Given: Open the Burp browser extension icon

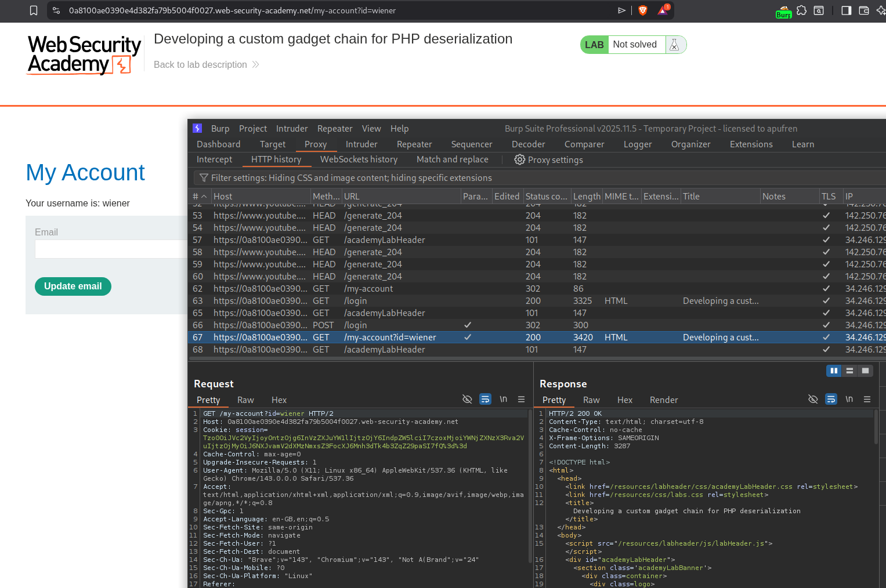Looking at the screenshot, I should 783,11.
